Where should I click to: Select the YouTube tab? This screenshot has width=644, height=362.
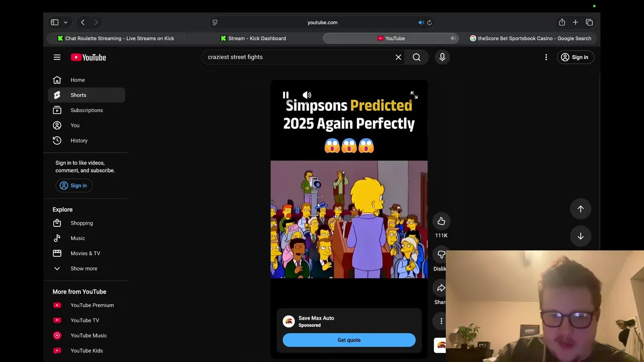click(x=391, y=38)
